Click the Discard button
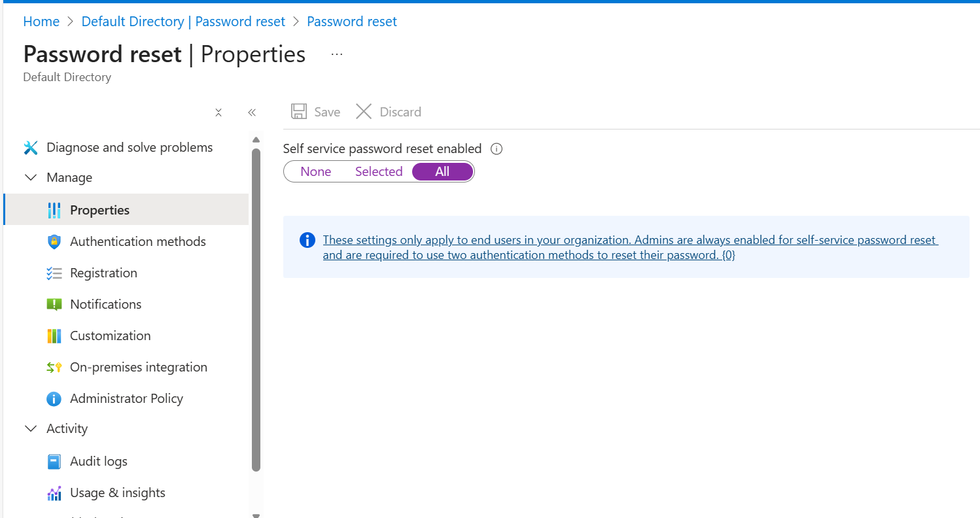 click(x=389, y=112)
